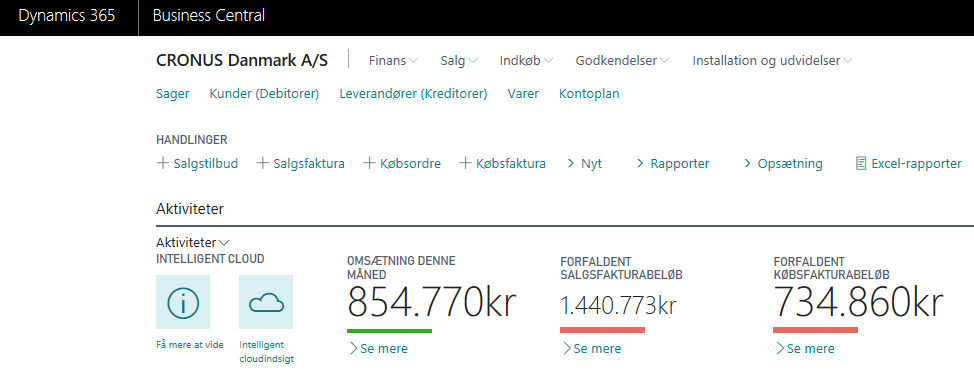
Task: Expand the Nyt action group
Action: 584,163
